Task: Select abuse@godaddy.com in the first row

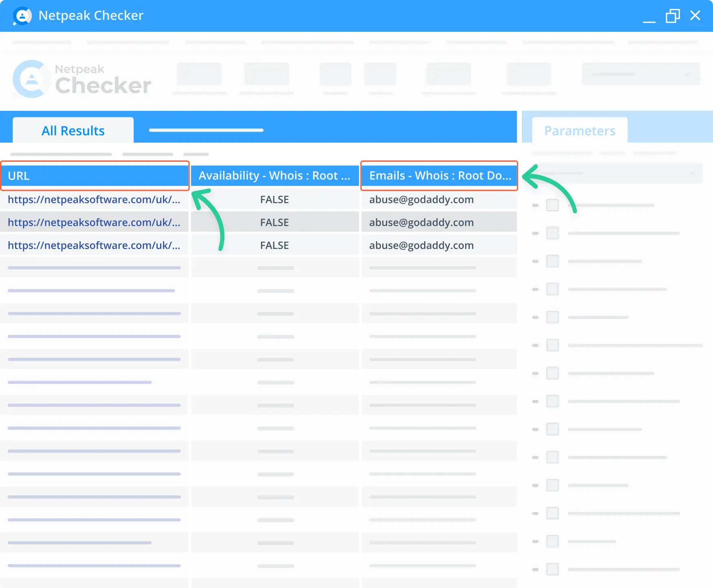Action: [422, 200]
